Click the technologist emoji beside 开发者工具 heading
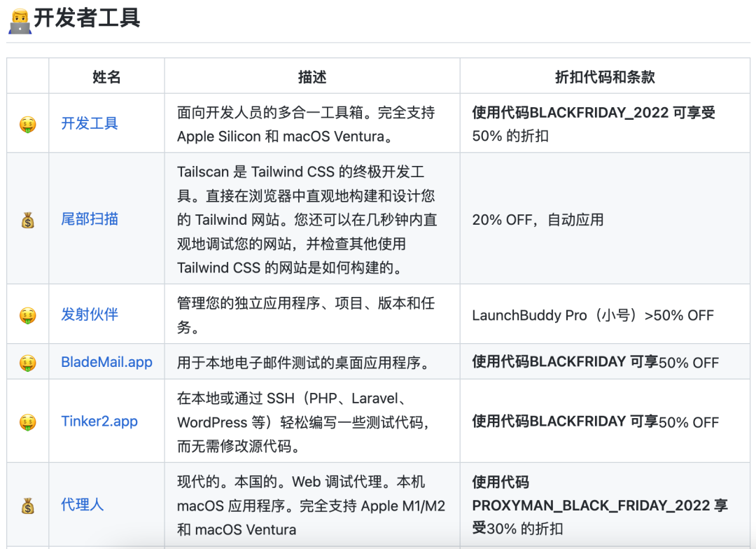This screenshot has width=756, height=549. click(x=20, y=21)
